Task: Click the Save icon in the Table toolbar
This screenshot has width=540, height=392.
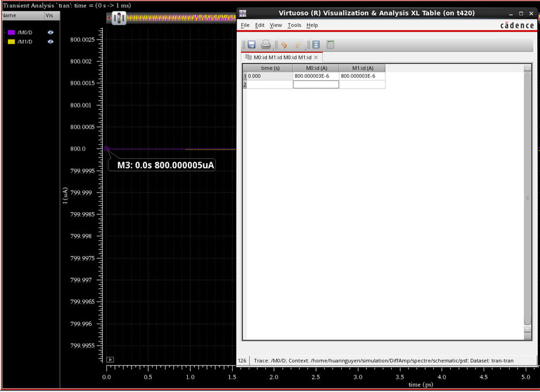Action: (252, 44)
